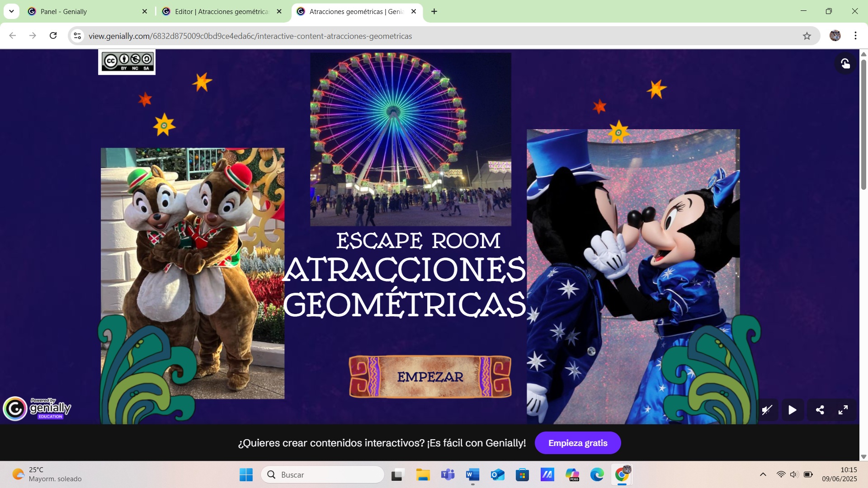868x488 pixels.
Task: Close the Panel - Genially tab
Action: click(x=145, y=11)
